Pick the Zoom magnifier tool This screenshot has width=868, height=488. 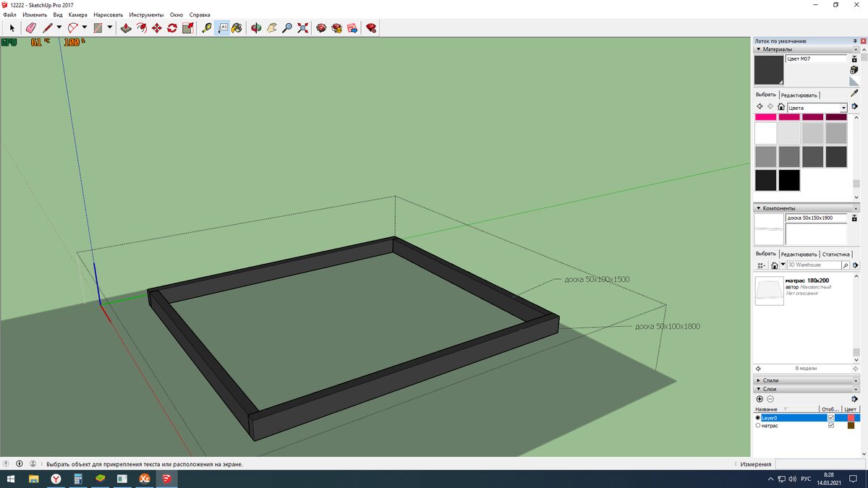click(x=287, y=28)
